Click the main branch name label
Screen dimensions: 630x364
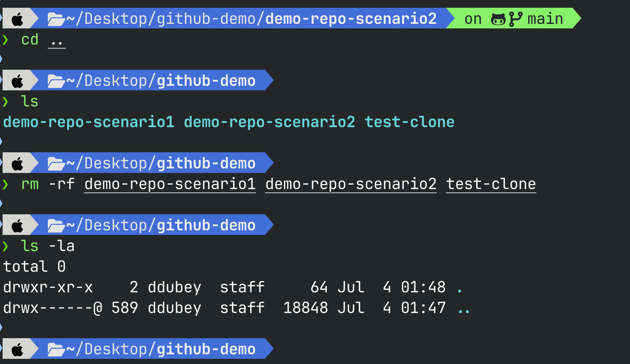545,19
